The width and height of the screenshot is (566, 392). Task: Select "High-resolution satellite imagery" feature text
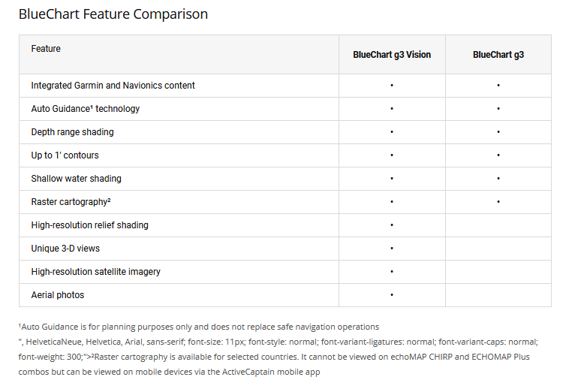[95, 272]
